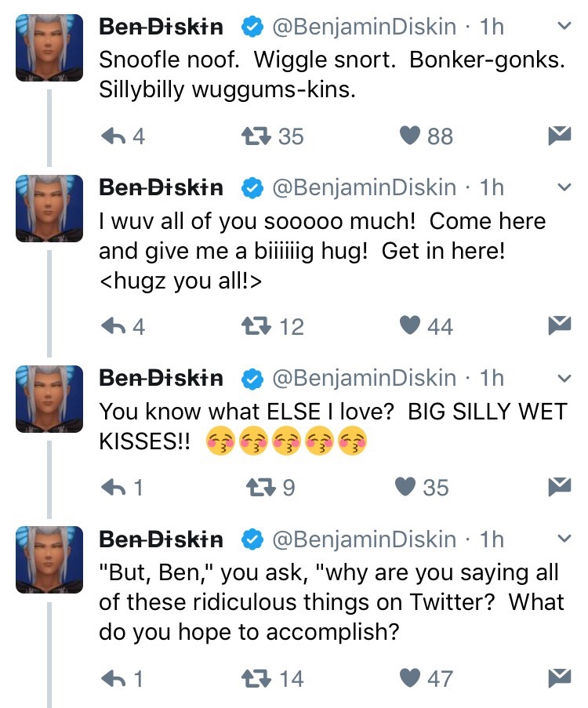Viewport: 588px width, 708px height.
Task: Open Ben Diskin's name on the first tweet
Action: point(161,27)
